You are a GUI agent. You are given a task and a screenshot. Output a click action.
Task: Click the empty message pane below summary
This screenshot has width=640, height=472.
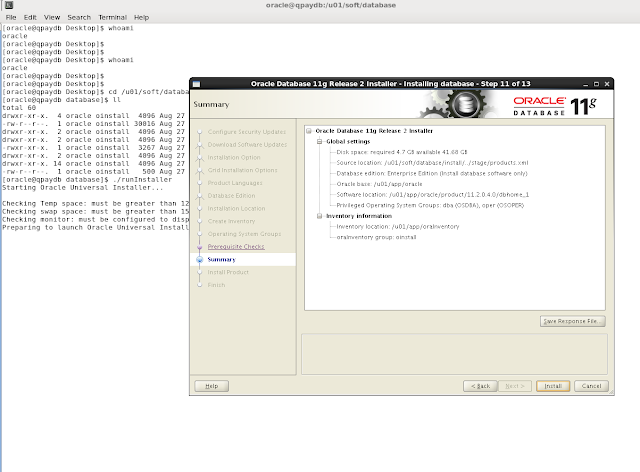pyautogui.click(x=454, y=354)
